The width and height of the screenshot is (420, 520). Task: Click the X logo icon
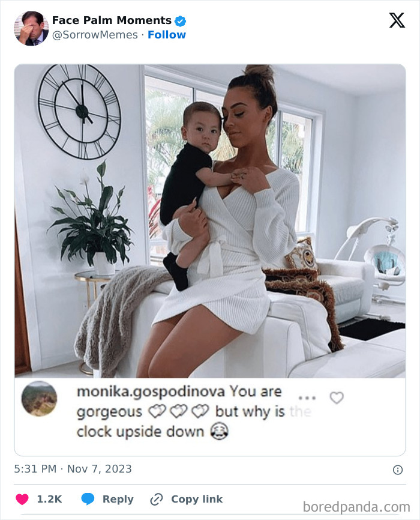(x=397, y=20)
